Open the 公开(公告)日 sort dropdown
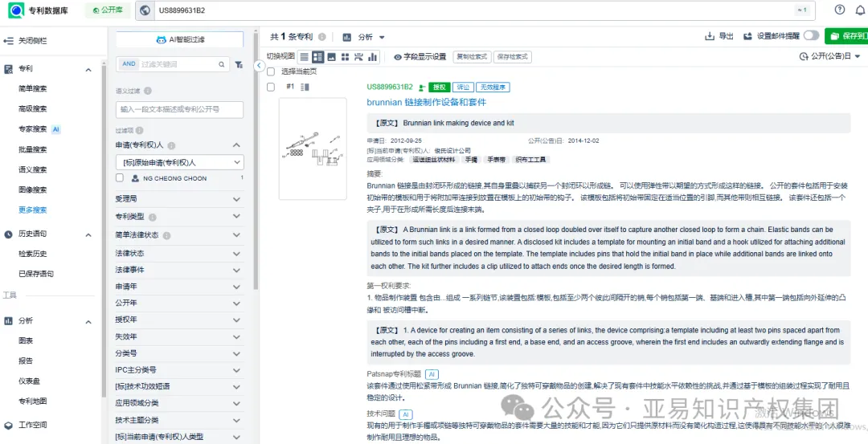Viewport: 868px width, 444px height. tap(829, 56)
